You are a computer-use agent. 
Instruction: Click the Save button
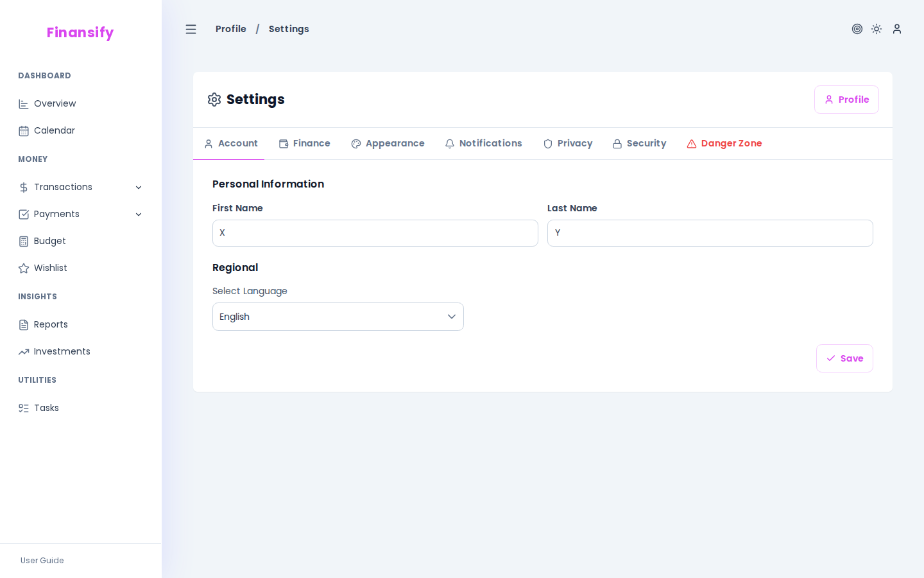pos(844,358)
